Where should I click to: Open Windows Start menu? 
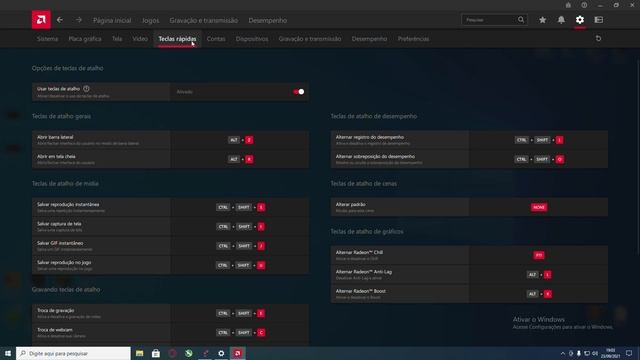pos(8,353)
